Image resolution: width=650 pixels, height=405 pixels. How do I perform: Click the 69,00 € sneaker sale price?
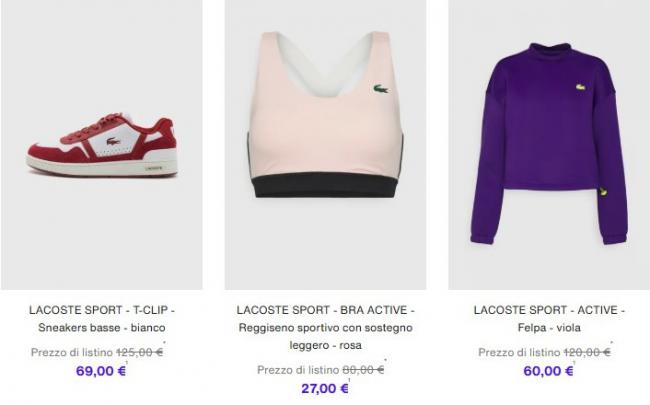point(101,371)
